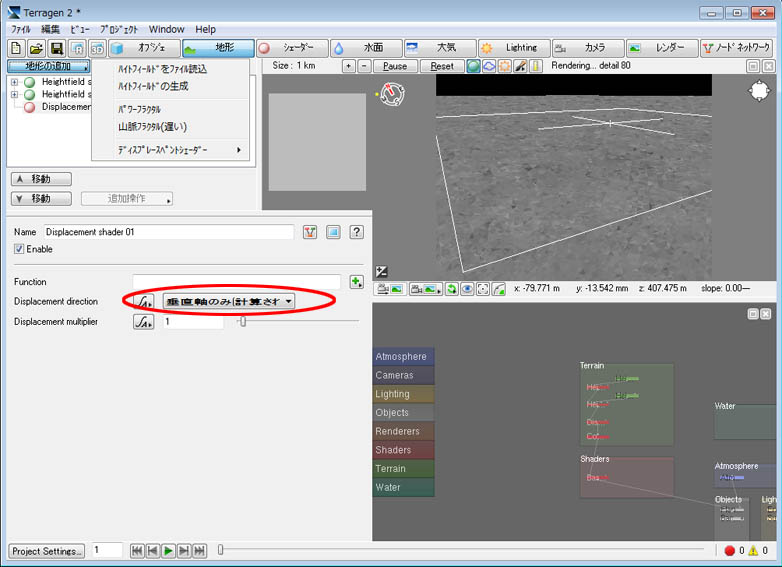Image resolution: width=782 pixels, height=567 pixels.
Task: Maximize the 3D preview pane
Action: point(753,66)
